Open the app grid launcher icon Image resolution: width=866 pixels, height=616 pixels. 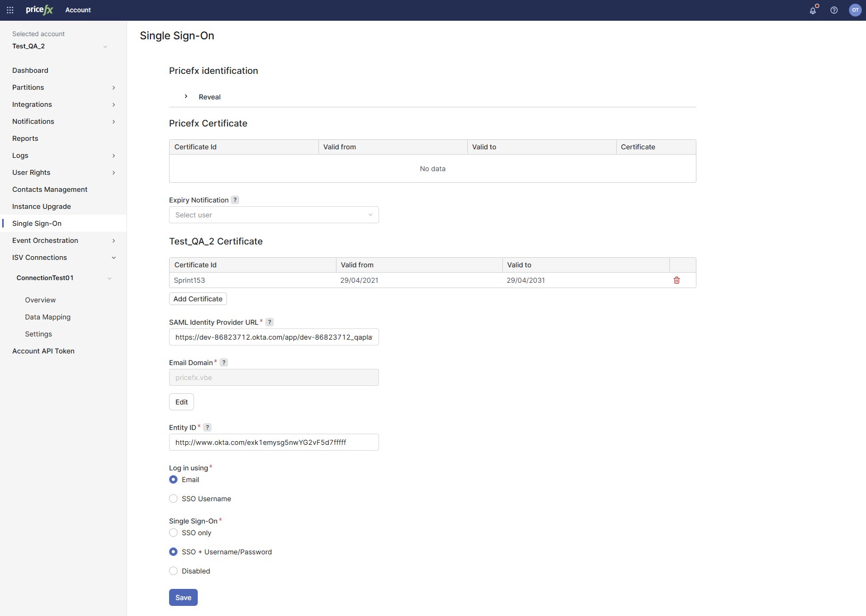10,10
